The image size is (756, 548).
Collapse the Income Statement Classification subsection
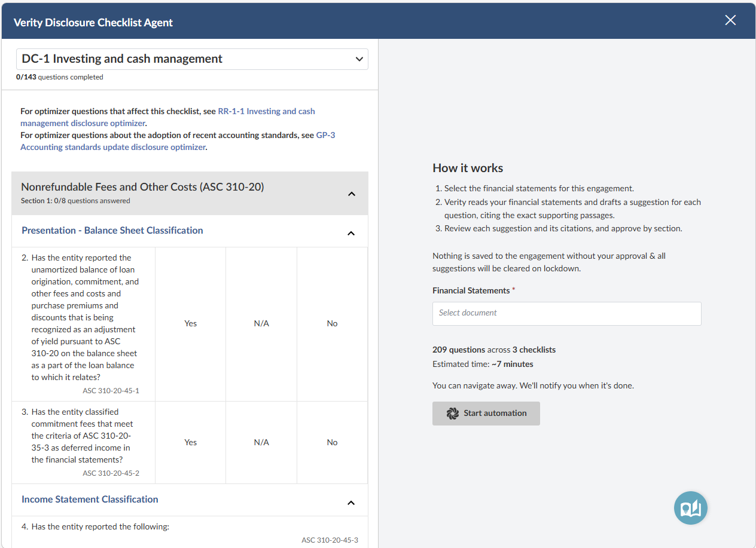pos(351,503)
